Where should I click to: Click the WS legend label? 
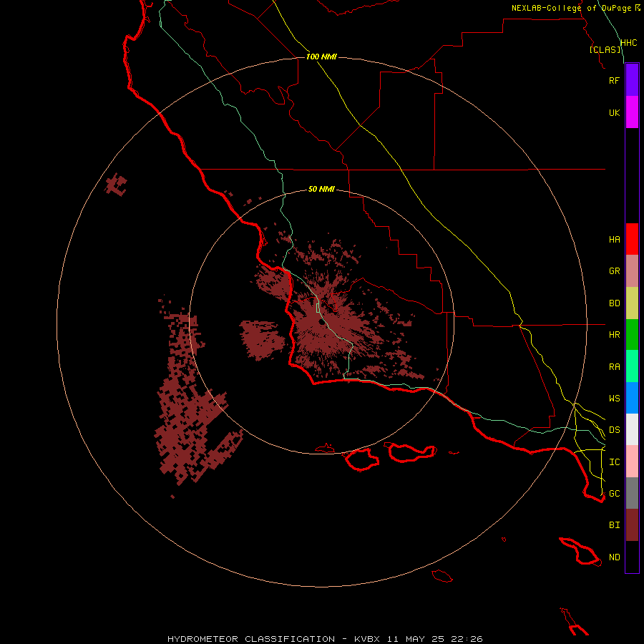(614, 399)
